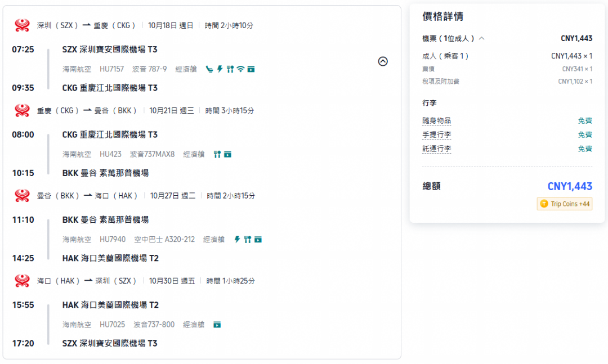Click the Trip Coins gold coin icon
This screenshot has width=608, height=364.
tap(544, 204)
